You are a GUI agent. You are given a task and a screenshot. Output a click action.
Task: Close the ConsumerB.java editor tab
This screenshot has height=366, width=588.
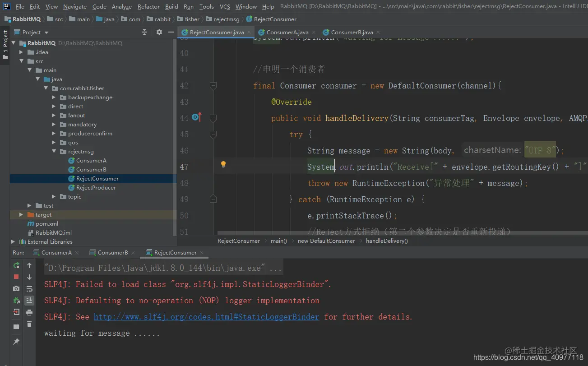coord(378,32)
